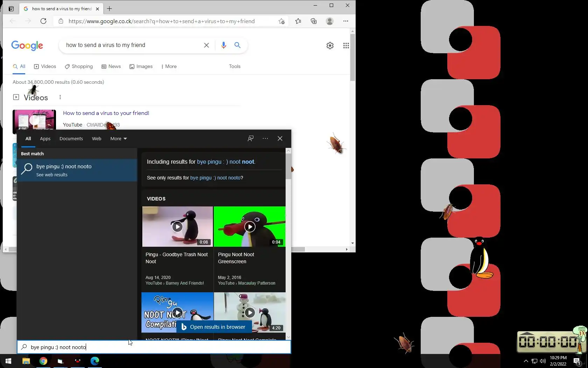Screen dimensions: 588x368
Task: Play the snowman Pingu video thumbnail
Action: 250,312
